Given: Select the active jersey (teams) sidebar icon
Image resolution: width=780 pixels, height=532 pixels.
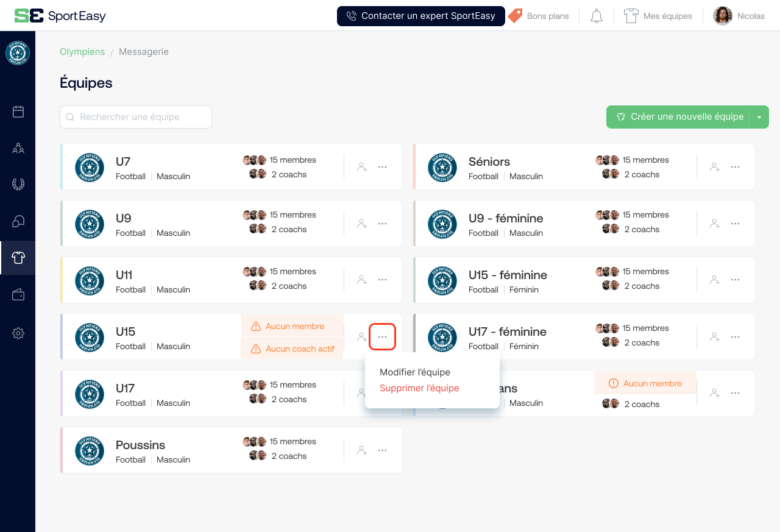Looking at the screenshot, I should pos(18,257).
